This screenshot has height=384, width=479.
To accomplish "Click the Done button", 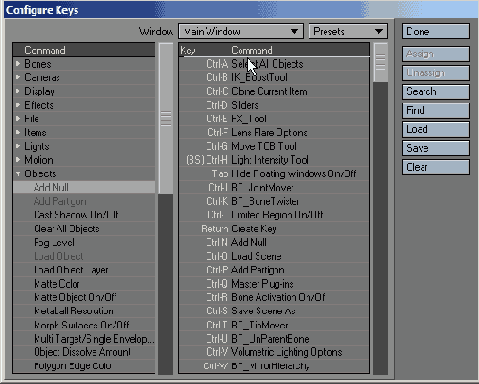I will coord(436,31).
